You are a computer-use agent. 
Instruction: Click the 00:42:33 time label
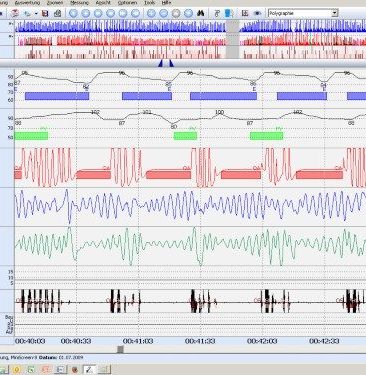point(324,341)
